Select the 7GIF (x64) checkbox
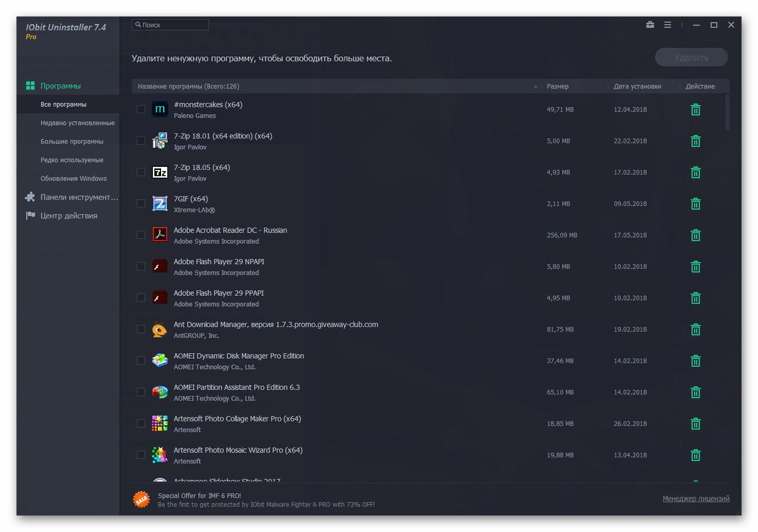 pyautogui.click(x=141, y=203)
